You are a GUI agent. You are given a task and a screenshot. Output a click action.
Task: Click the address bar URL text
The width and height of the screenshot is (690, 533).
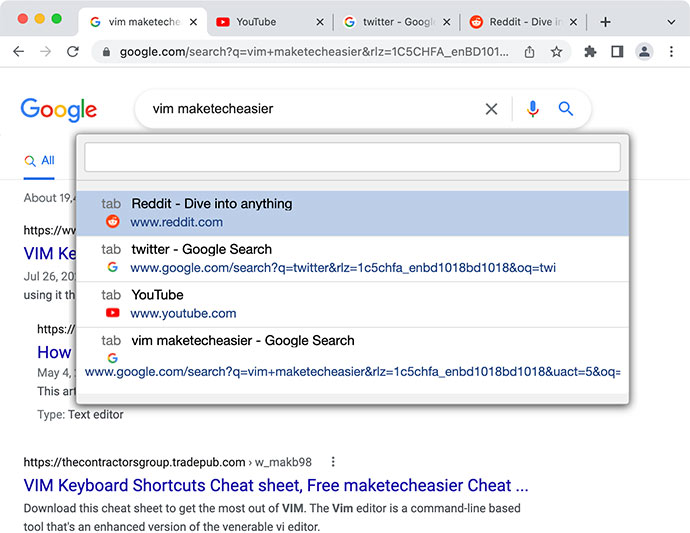point(314,52)
